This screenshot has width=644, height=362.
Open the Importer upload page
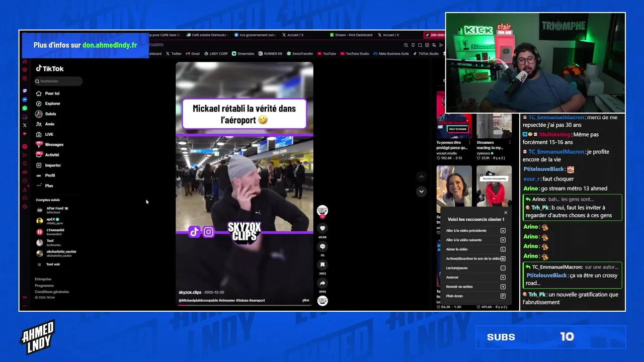(48, 165)
